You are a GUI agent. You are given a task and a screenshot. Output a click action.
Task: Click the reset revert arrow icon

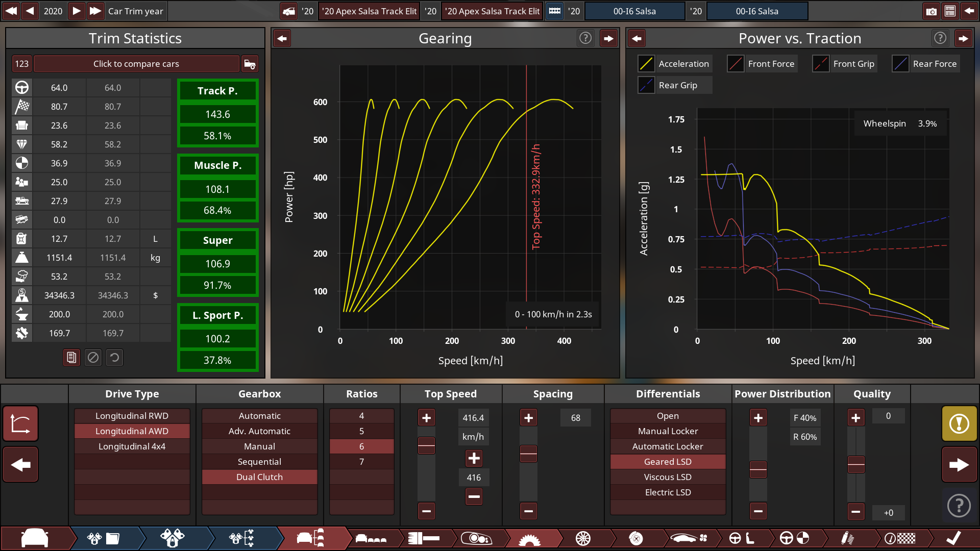pos(115,358)
